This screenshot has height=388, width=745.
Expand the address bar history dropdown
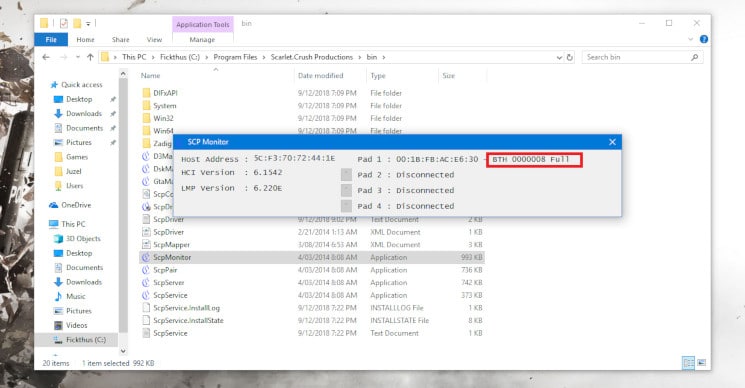pyautogui.click(x=559, y=57)
